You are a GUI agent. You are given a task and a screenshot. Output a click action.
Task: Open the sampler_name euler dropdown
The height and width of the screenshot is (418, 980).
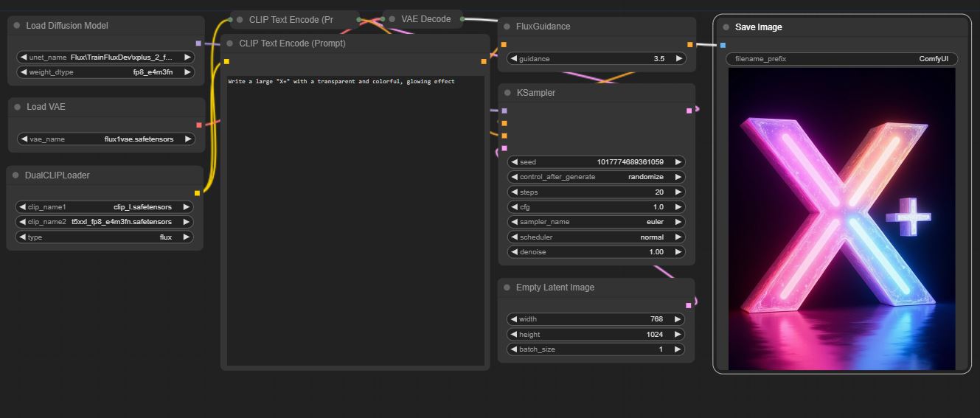[x=597, y=222]
